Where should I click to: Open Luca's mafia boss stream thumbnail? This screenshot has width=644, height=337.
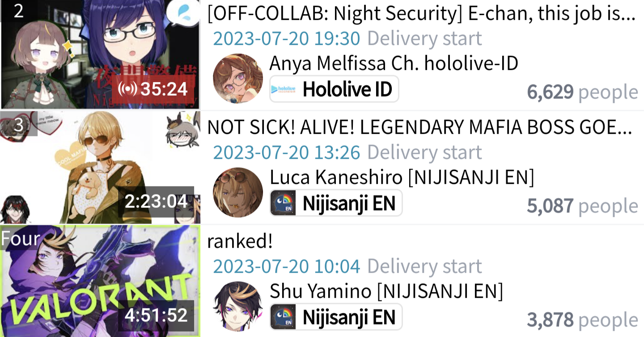click(100, 168)
